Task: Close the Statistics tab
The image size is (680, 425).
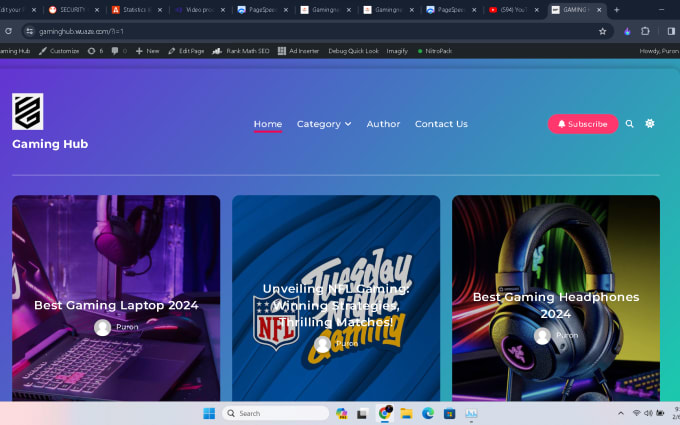Action: pyautogui.click(x=160, y=10)
